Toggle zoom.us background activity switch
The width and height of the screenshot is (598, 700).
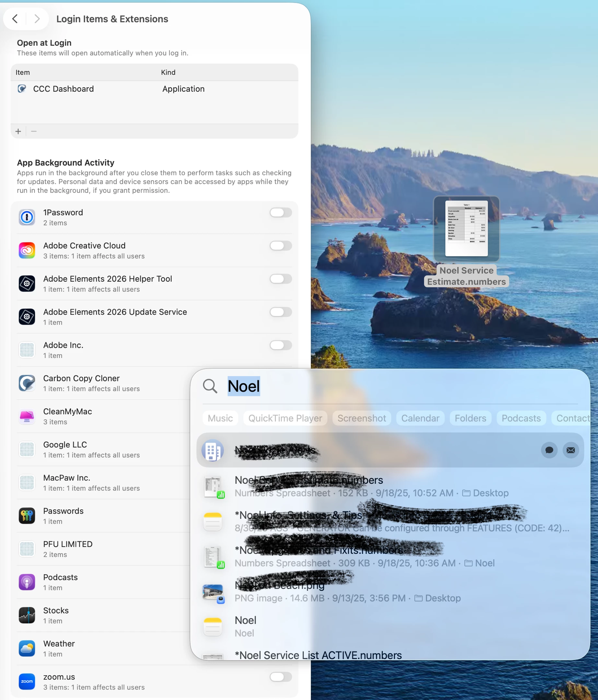point(281,677)
